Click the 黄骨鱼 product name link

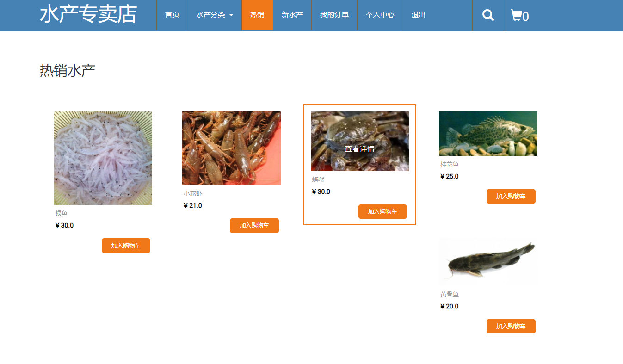(x=450, y=294)
